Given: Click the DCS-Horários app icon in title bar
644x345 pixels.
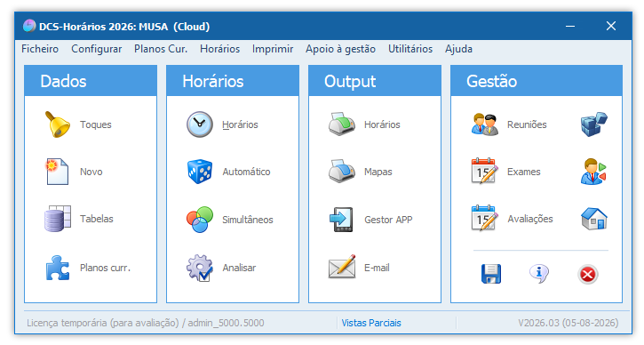Looking at the screenshot, I should click(x=29, y=26).
